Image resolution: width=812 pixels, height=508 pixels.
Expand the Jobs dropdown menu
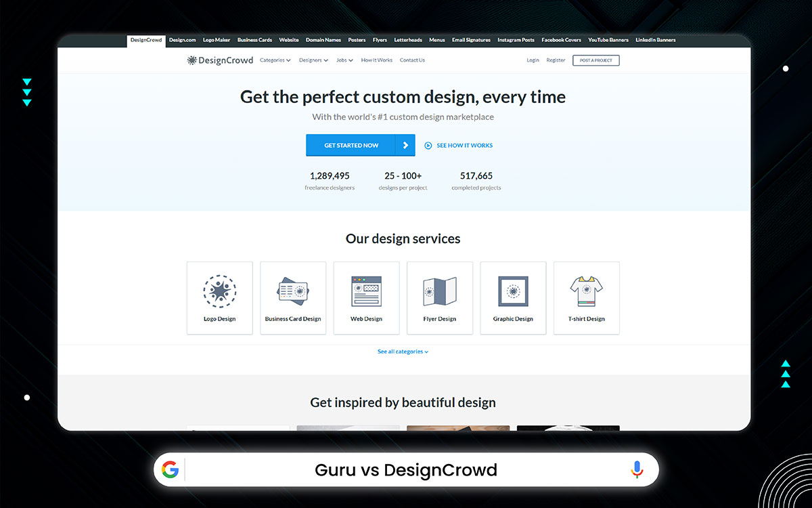pyautogui.click(x=344, y=60)
